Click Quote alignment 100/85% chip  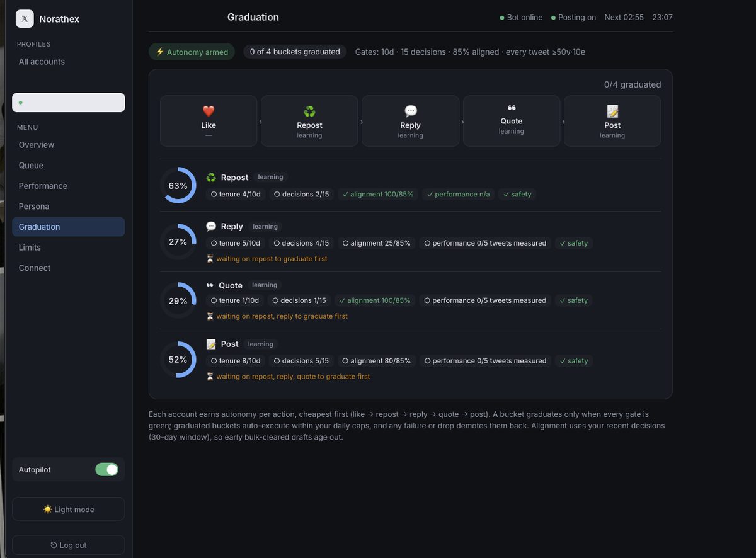[375, 300]
